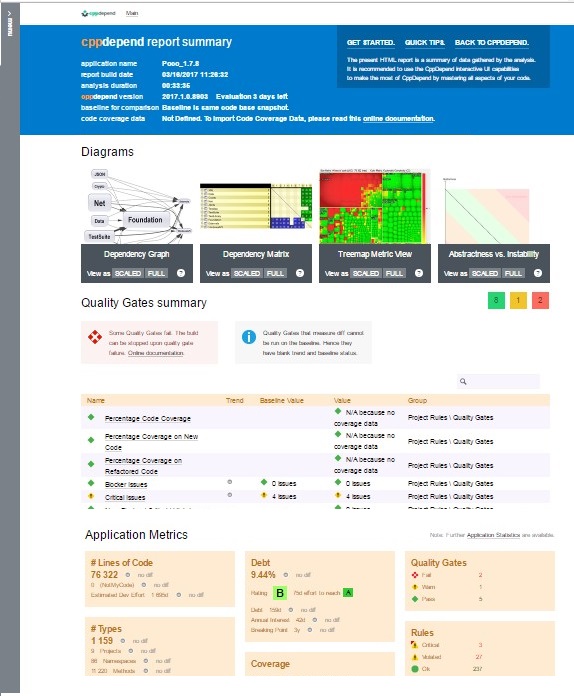Screen dimensions: 574x696
Task: Click yellow warning quality gates badge
Action: point(518,301)
